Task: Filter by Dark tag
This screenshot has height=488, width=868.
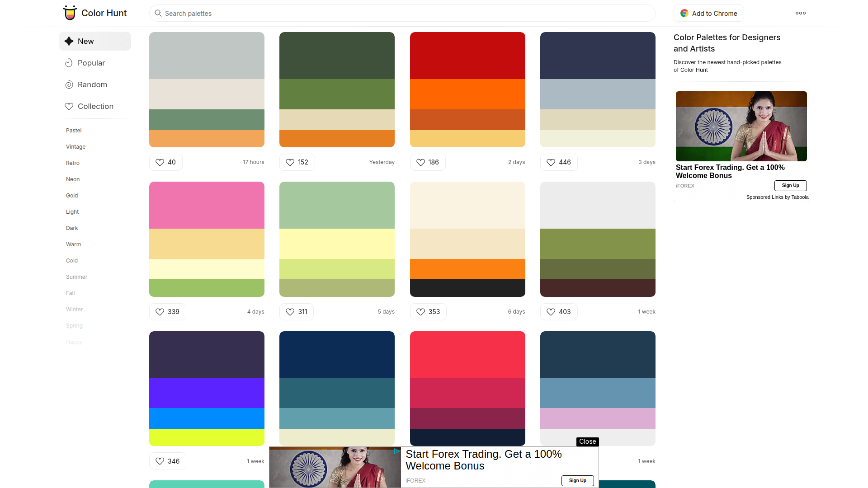Action: tap(72, 228)
